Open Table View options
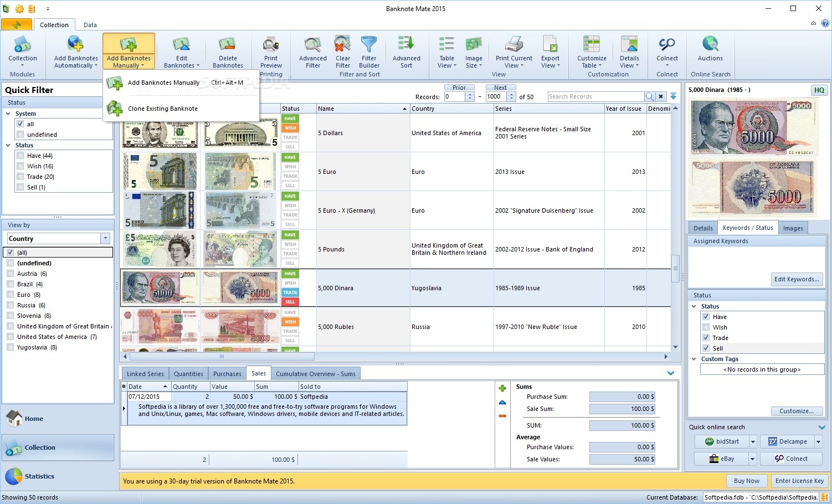 pos(447,52)
